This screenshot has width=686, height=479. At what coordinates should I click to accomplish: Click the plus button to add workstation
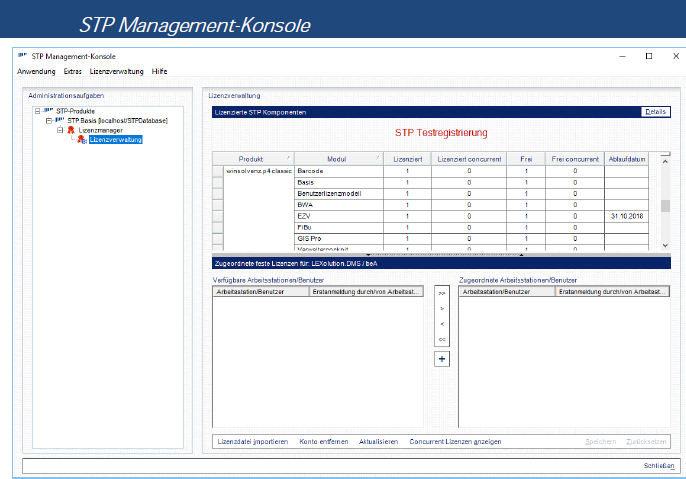coord(442,359)
